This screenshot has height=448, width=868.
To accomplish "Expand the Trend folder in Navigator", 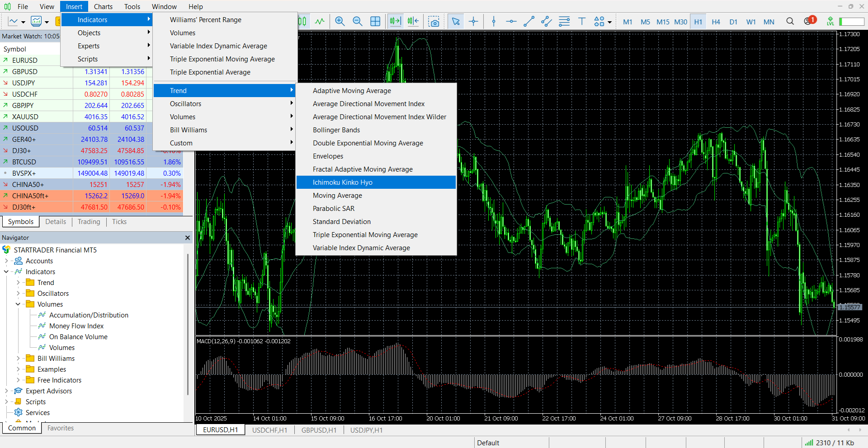I will [18, 283].
